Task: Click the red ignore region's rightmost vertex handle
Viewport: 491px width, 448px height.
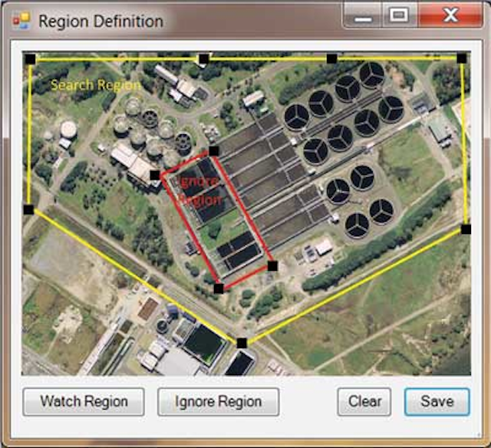Action: (273, 265)
